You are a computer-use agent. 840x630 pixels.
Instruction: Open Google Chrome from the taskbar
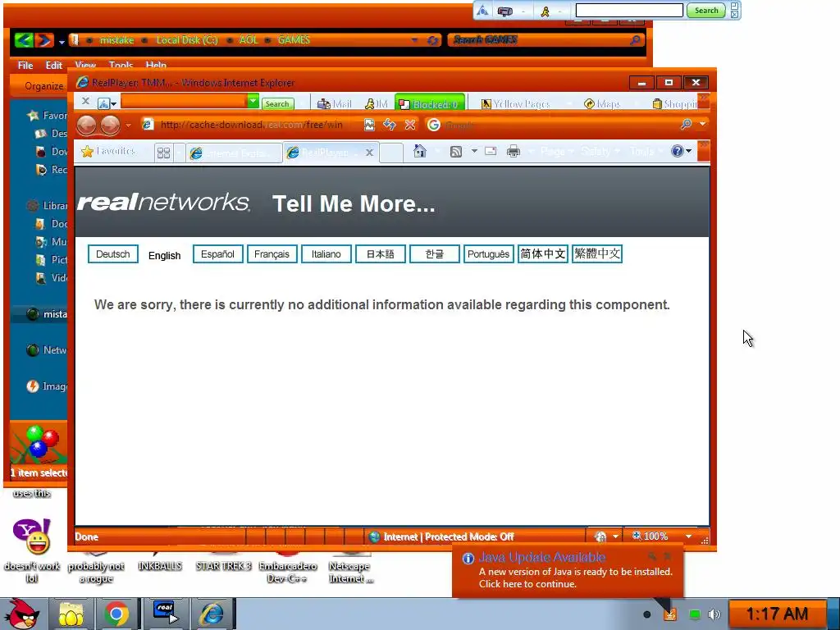(x=116, y=614)
